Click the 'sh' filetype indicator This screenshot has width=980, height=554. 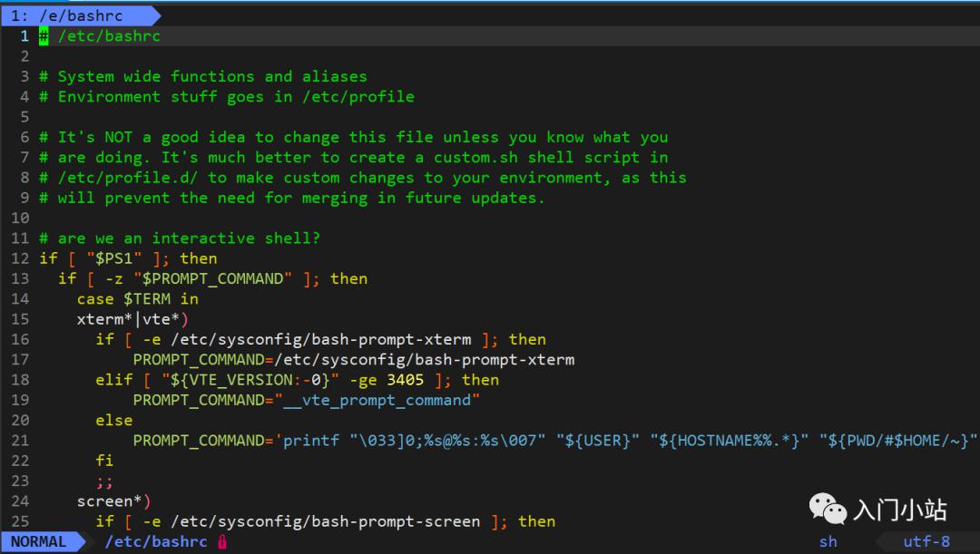click(828, 541)
